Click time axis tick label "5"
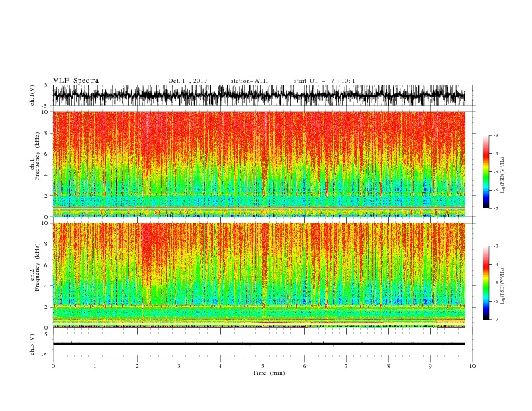 [263, 366]
